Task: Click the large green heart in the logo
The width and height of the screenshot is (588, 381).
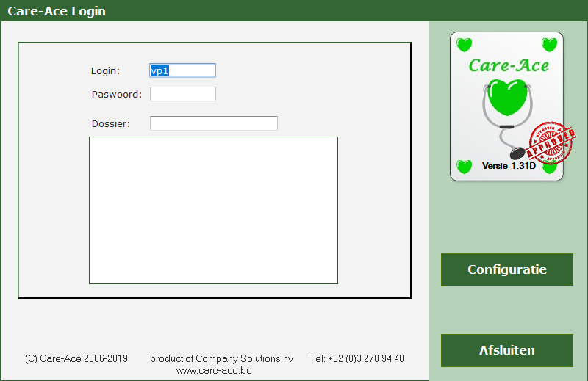Action: (506, 98)
